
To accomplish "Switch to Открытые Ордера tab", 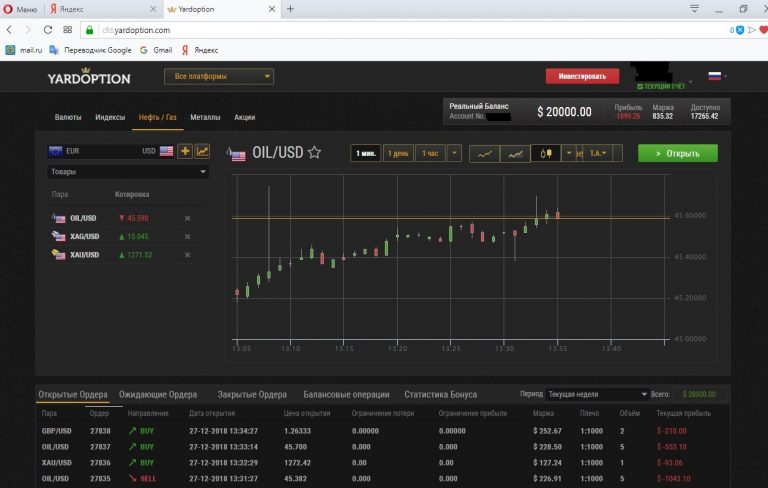I will pos(73,394).
